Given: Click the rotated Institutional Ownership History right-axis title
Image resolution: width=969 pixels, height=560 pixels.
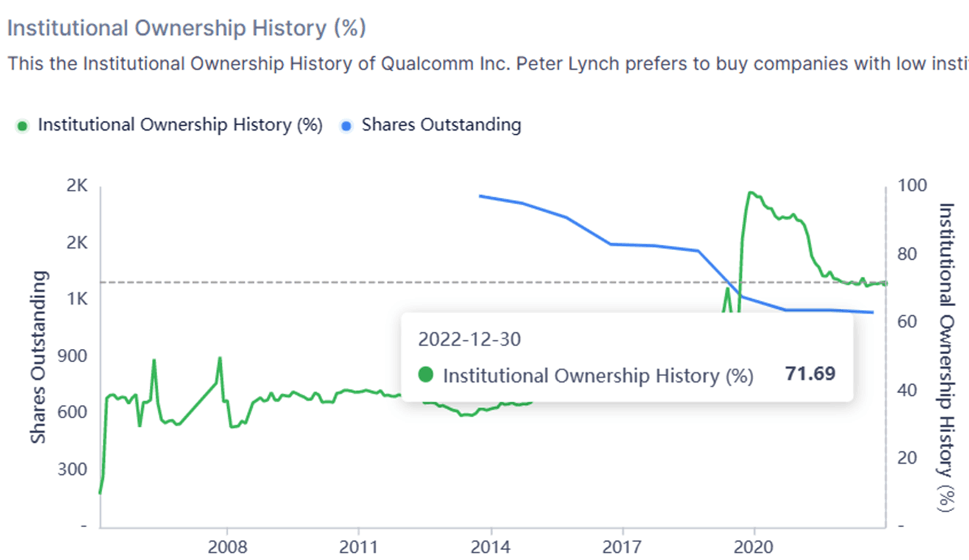Looking at the screenshot, I should 947,357.
